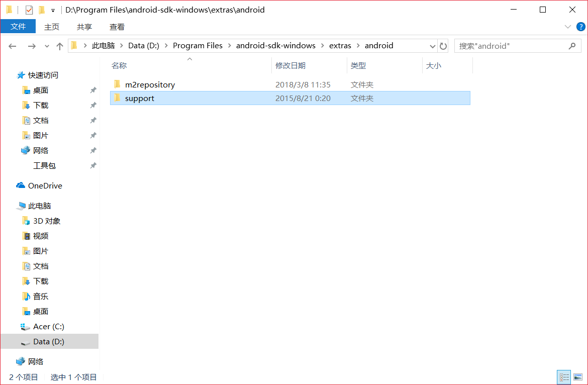Click android-sdk-windows breadcrumb segment
Viewport: 588px width, 385px height.
coord(275,46)
